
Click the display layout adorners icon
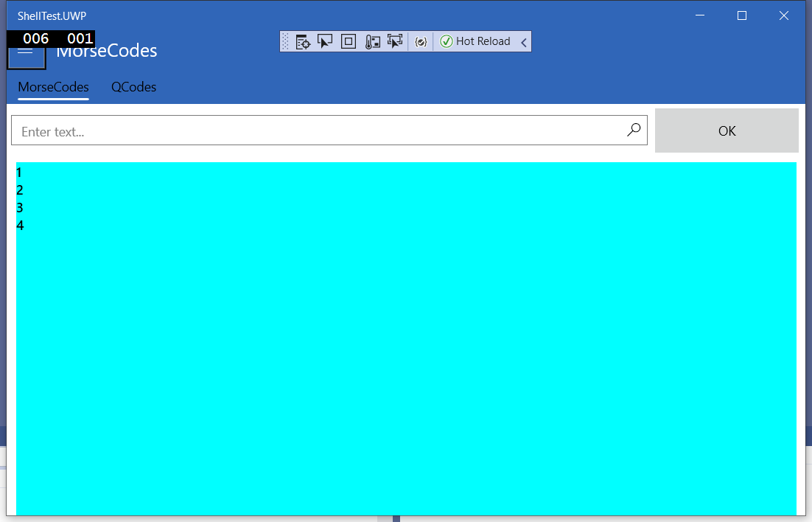point(347,41)
